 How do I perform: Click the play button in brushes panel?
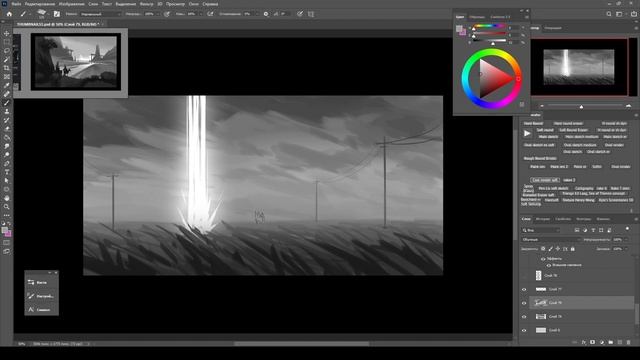click(x=527, y=133)
